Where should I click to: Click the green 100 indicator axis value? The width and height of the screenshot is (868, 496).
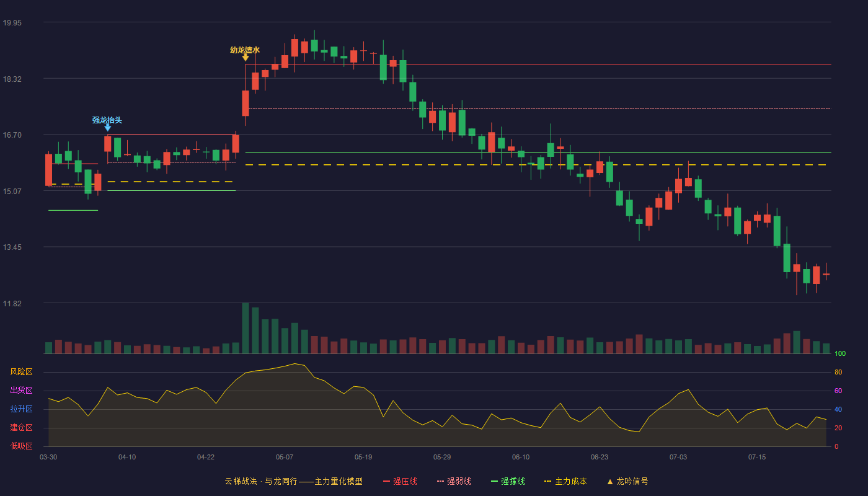click(840, 353)
